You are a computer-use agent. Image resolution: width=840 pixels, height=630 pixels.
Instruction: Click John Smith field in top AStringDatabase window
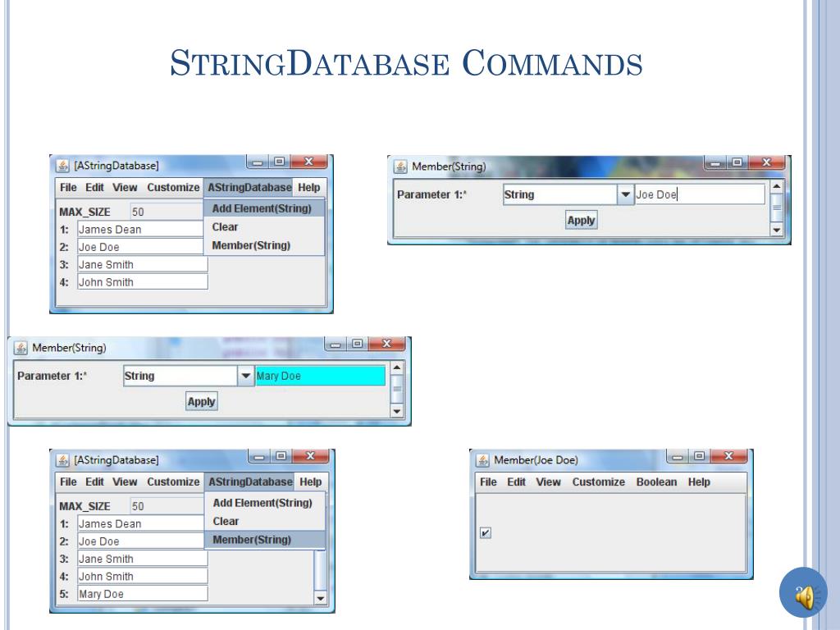click(x=143, y=282)
